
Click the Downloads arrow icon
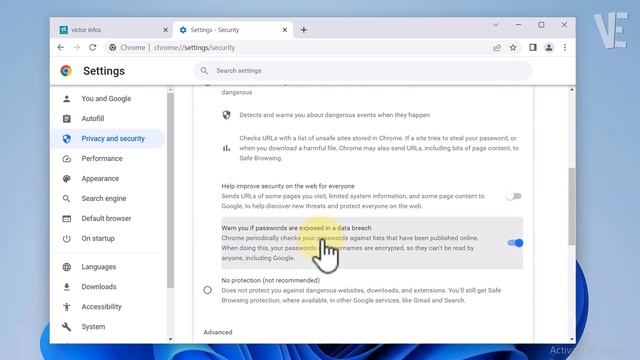click(x=67, y=287)
